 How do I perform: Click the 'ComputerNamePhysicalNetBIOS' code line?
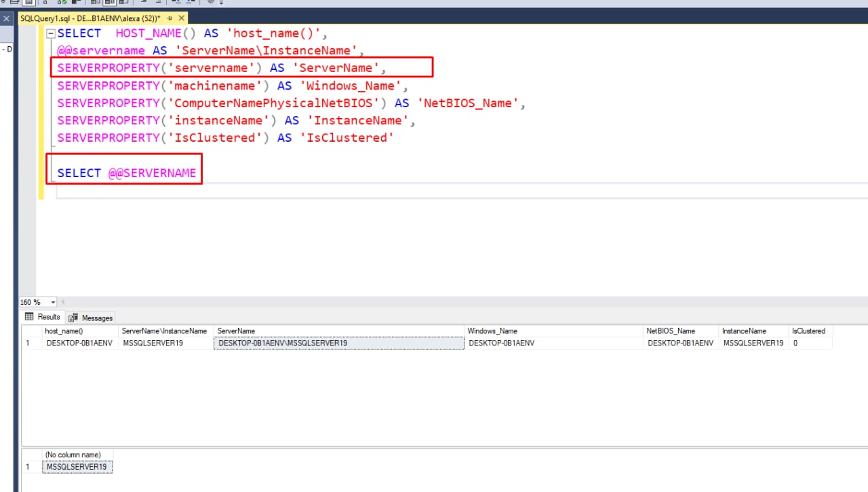[x=292, y=103]
